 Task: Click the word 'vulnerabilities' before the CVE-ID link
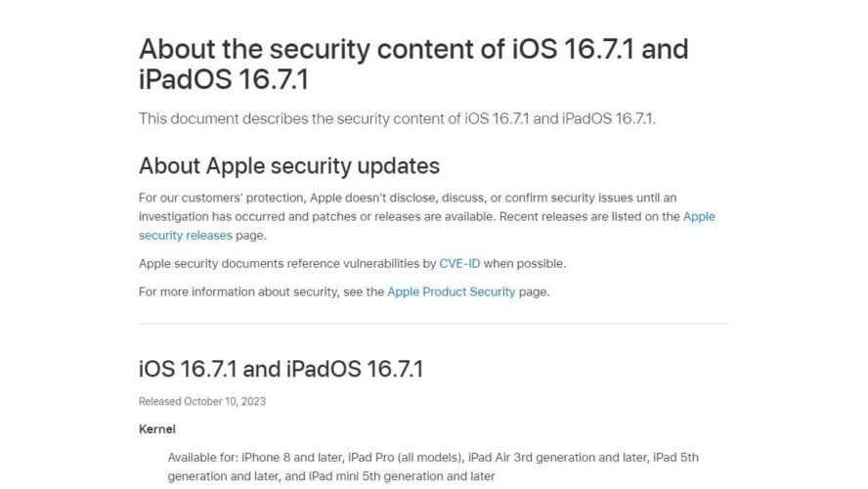coord(381,264)
